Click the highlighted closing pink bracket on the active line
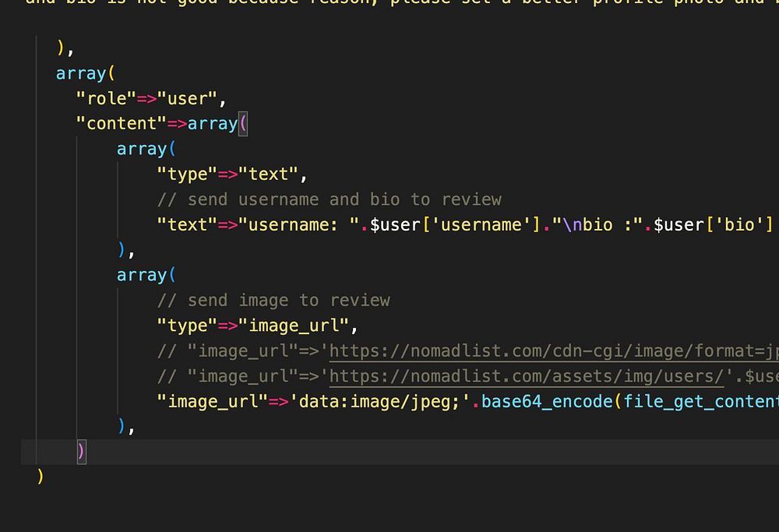 point(81,452)
